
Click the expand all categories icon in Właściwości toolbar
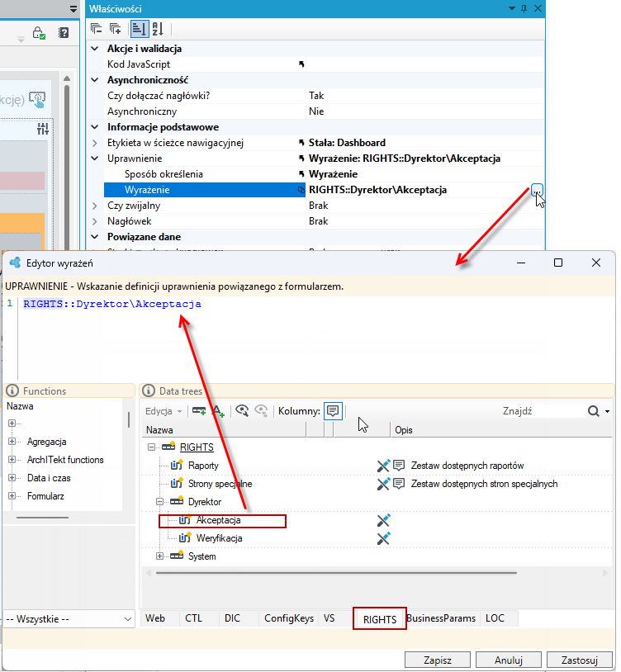pyautogui.click(x=115, y=29)
